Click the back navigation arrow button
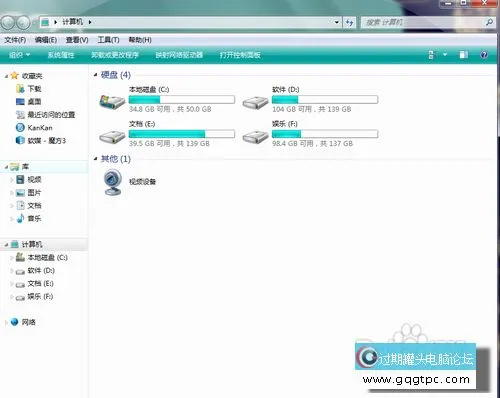Image resolution: width=500 pixels, height=398 pixels. click(x=8, y=22)
